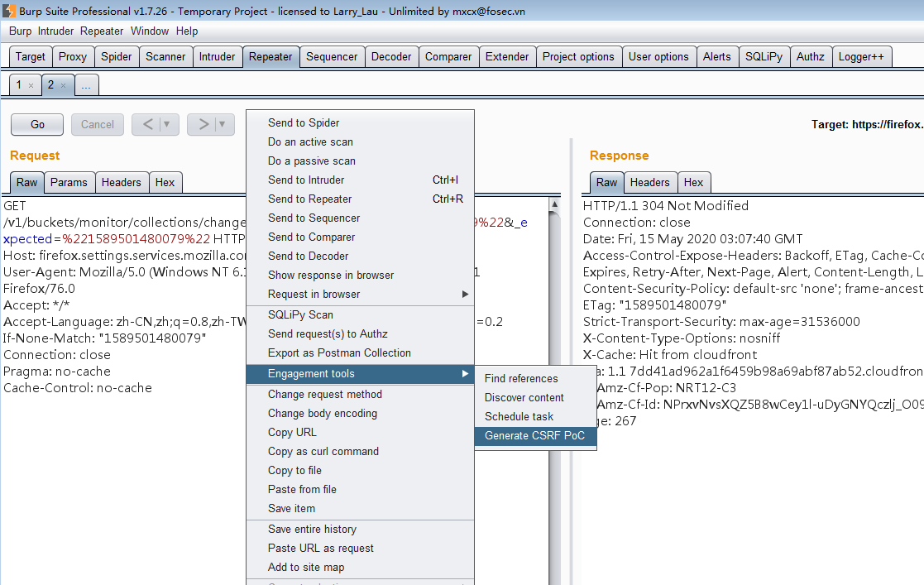Select Generate CSRF PoC from Engagement tools
Image resolution: width=924 pixels, height=585 pixels.
tap(535, 435)
